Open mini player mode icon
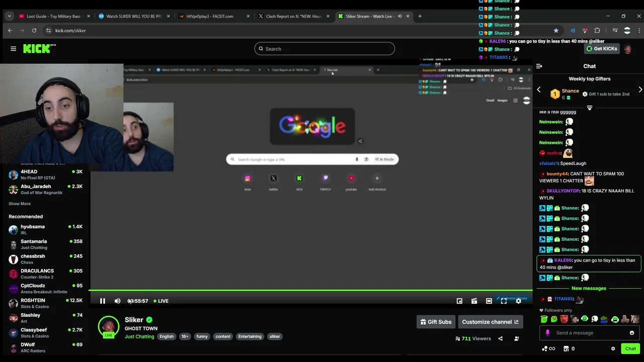 click(x=459, y=301)
